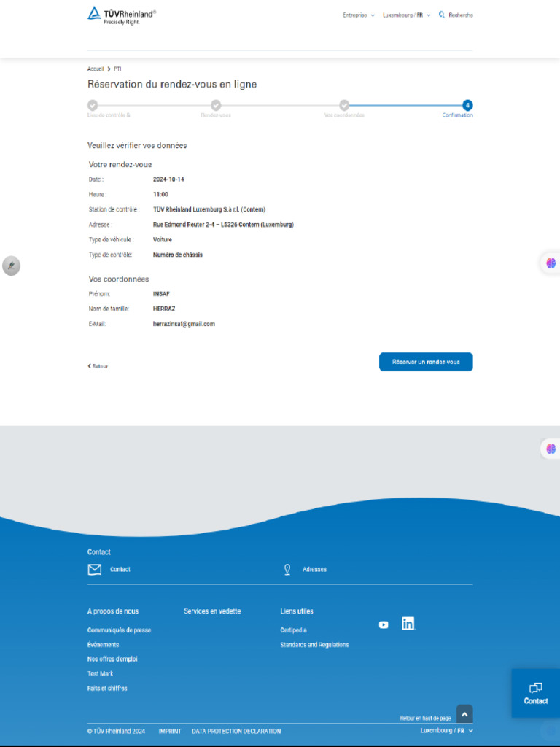Click the upper brain extension icon on right edge
Image resolution: width=560 pixels, height=747 pixels.
tap(551, 263)
